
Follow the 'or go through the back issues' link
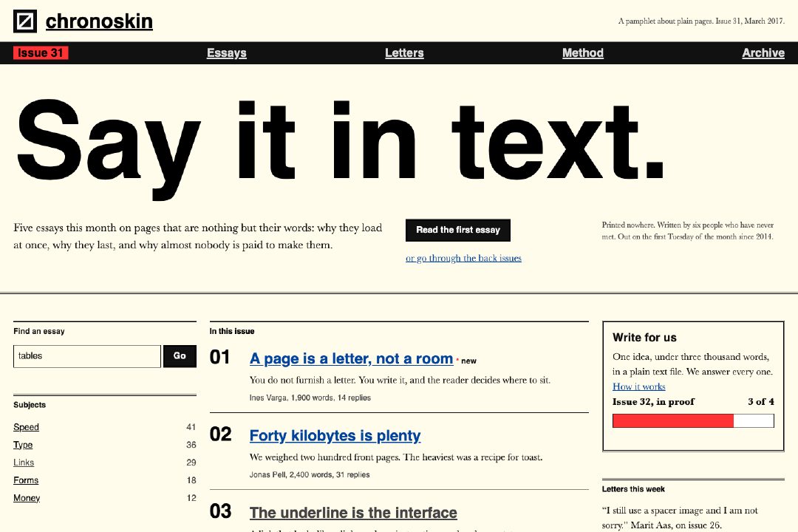(463, 258)
